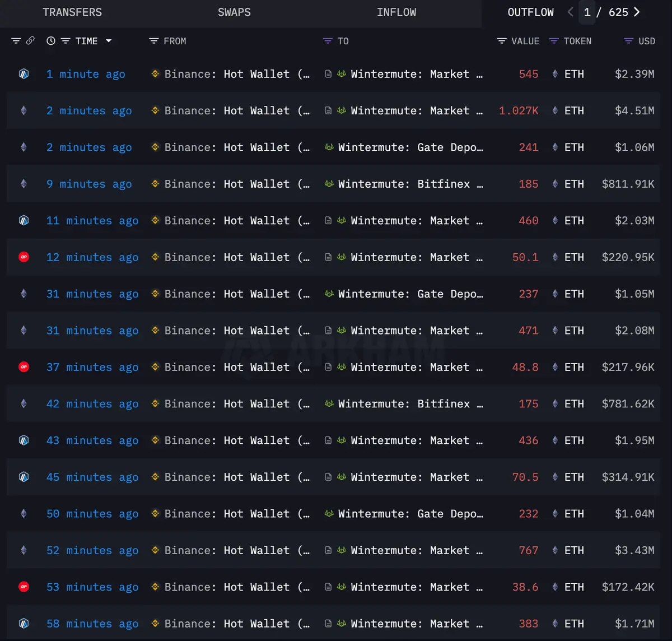The width and height of the screenshot is (672, 641).
Task: Open the '9 minutes ago' transaction link
Action: 89,184
